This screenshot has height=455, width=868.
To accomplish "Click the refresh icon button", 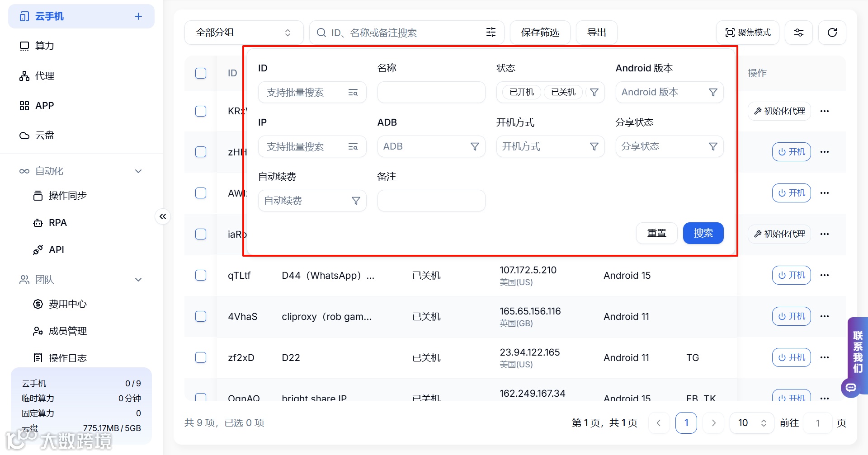I will pos(832,33).
